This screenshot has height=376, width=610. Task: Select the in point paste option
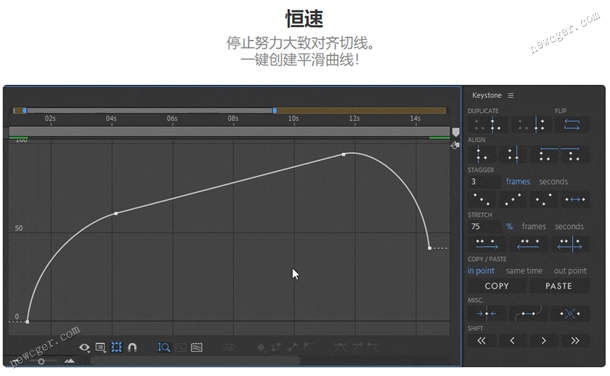click(x=481, y=271)
